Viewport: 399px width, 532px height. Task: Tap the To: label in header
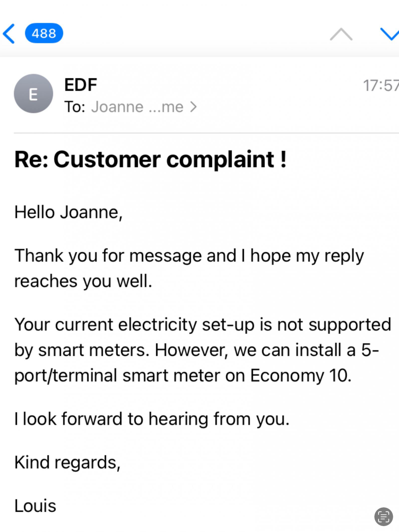75,107
